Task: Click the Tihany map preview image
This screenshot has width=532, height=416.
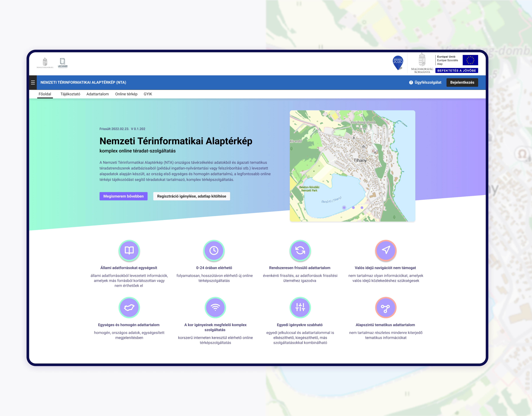Action: point(352,166)
